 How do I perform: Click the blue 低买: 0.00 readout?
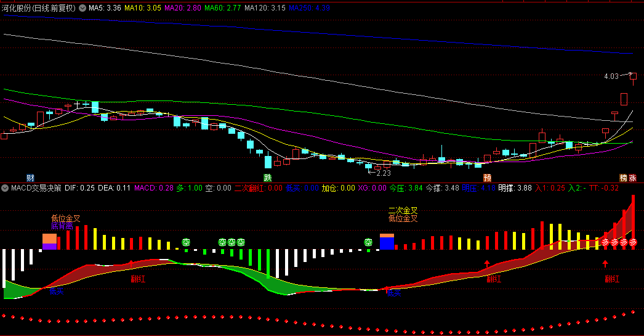pos(302,188)
